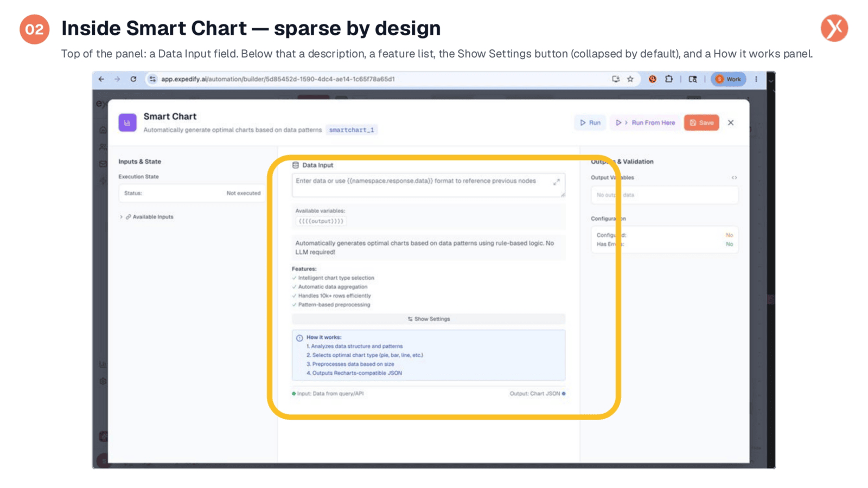The width and height of the screenshot is (868, 488).
Task: Run the Smart Chart node
Action: 590,123
